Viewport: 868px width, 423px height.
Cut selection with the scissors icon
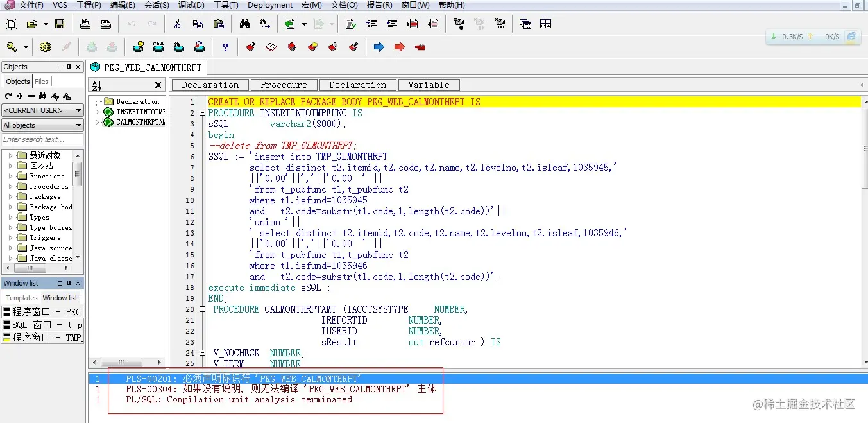coord(177,24)
